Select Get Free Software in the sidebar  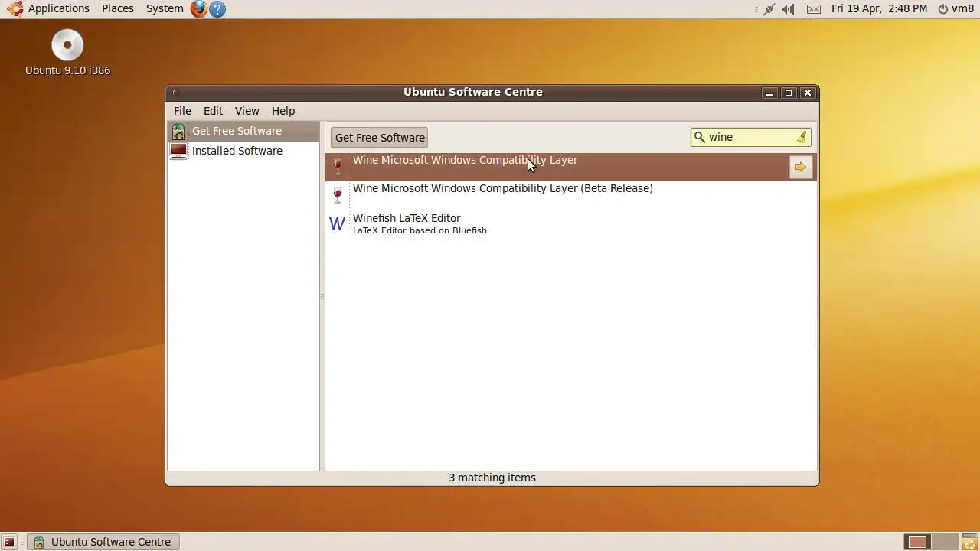[x=243, y=131]
